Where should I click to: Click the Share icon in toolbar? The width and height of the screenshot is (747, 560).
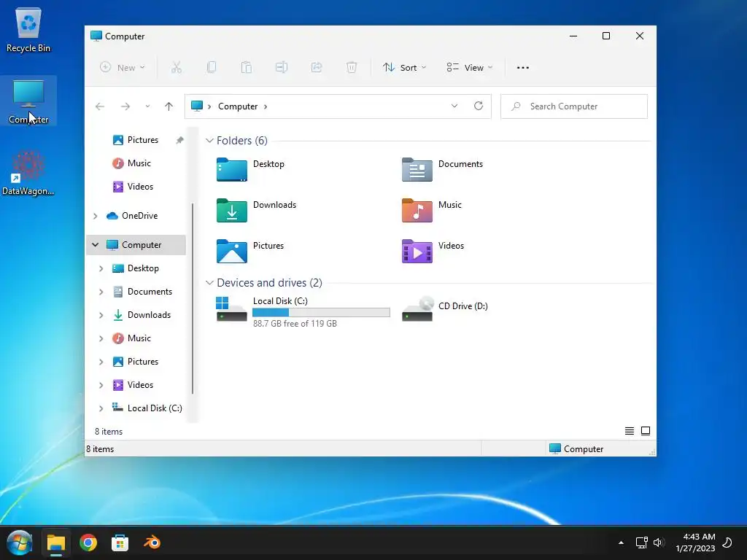317,68
